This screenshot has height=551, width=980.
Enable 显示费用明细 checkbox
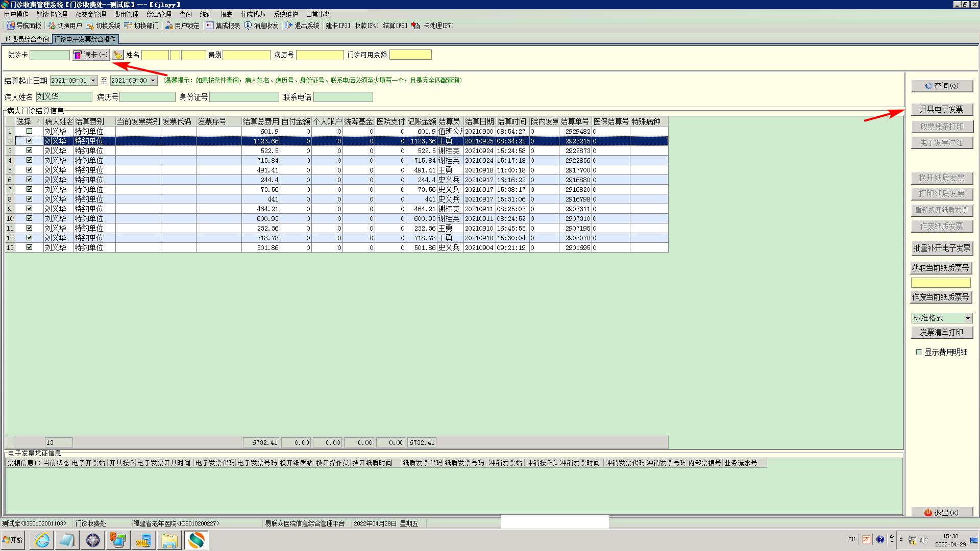click(919, 352)
